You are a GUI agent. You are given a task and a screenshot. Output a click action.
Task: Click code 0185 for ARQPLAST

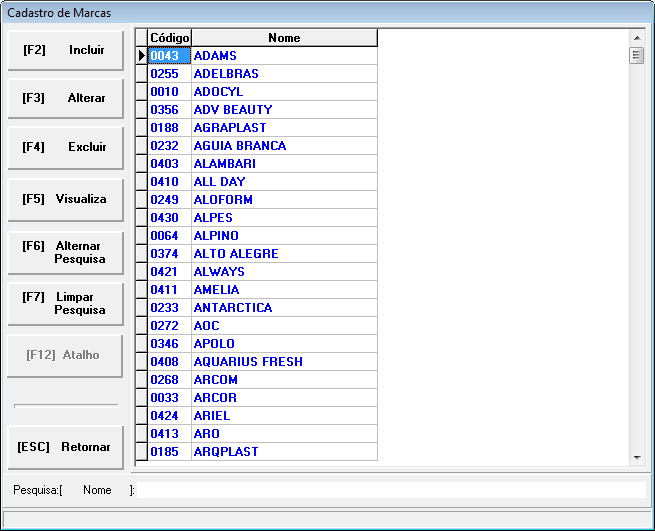click(x=169, y=452)
